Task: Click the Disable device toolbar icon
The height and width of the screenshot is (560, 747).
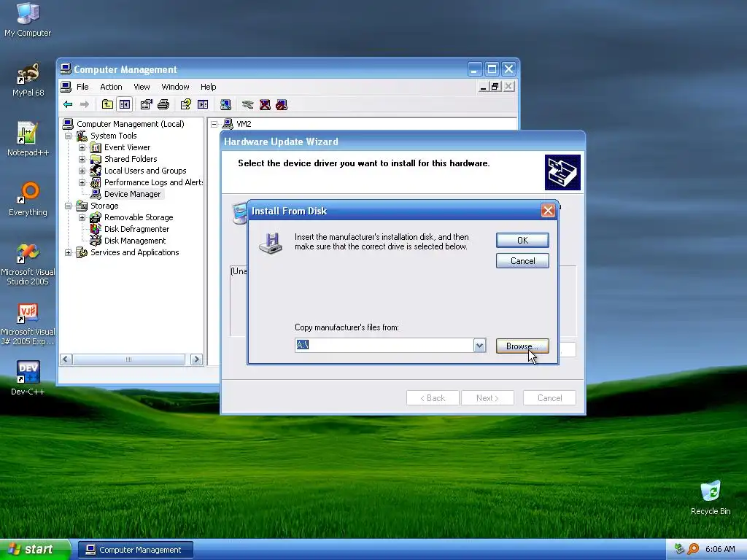Action: tap(282, 104)
